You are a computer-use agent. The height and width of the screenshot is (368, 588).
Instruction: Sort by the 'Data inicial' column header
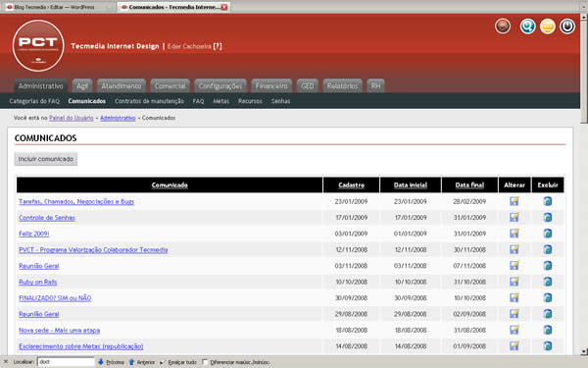411,185
